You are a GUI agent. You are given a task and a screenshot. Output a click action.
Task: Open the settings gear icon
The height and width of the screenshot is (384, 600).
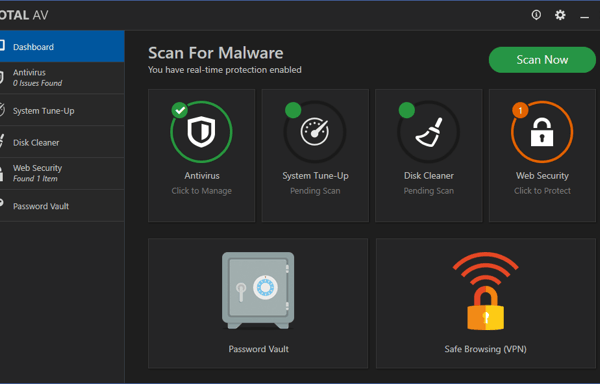[x=560, y=15]
